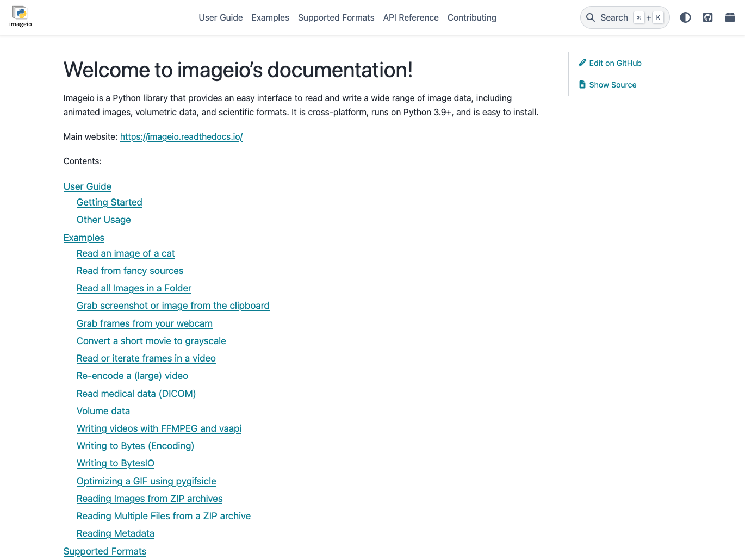745x560 pixels.
Task: Open Read medical data (DICOM) link
Action: pyautogui.click(x=136, y=394)
